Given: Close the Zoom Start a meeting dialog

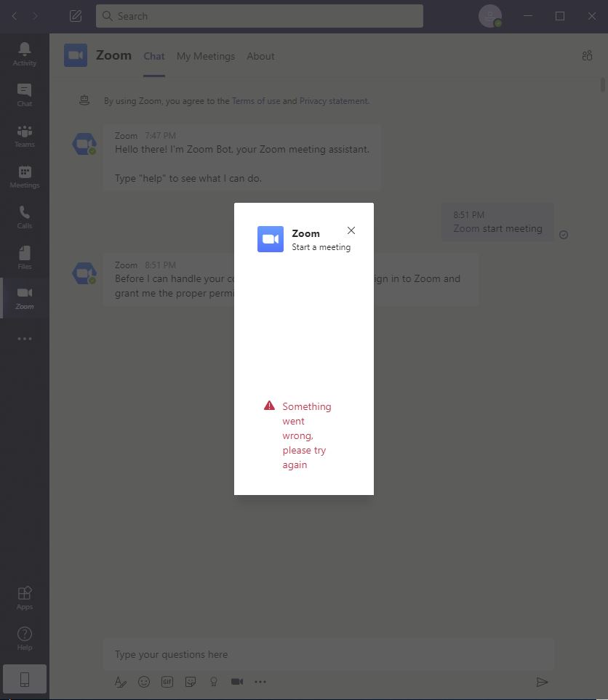Looking at the screenshot, I should pyautogui.click(x=351, y=230).
